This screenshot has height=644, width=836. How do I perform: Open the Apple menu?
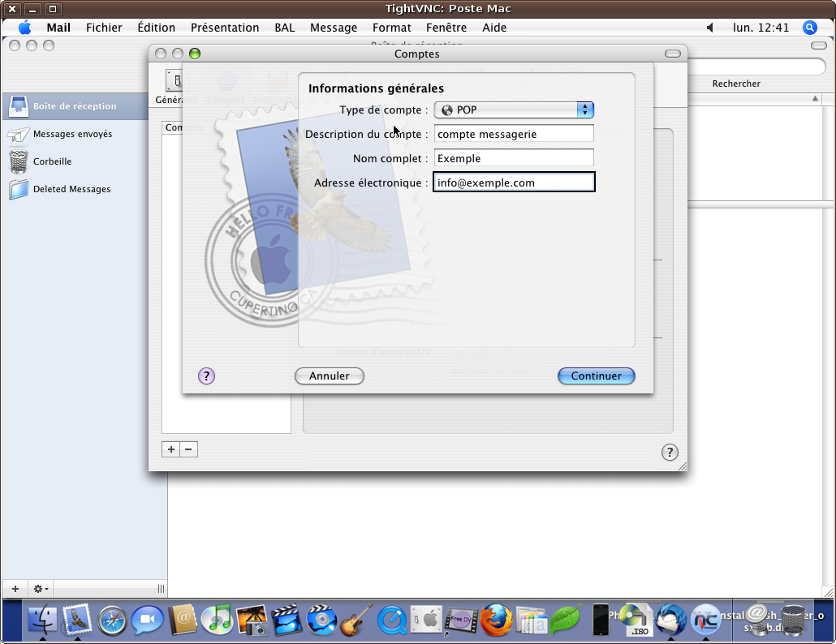tap(24, 28)
